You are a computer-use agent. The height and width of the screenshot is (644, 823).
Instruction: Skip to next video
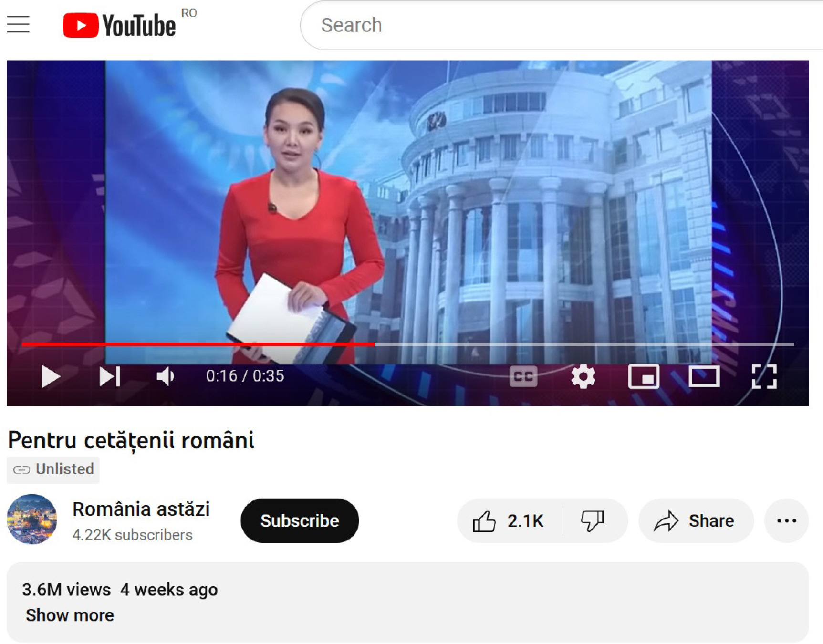(x=110, y=376)
